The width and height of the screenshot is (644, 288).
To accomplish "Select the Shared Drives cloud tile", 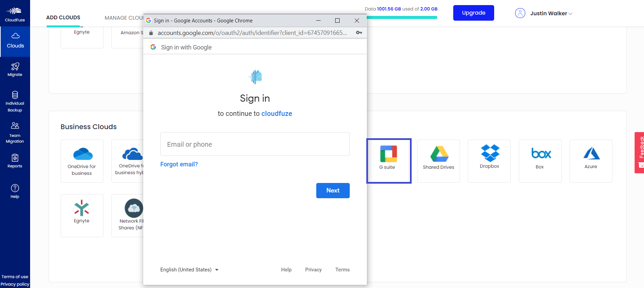I will [438, 161].
